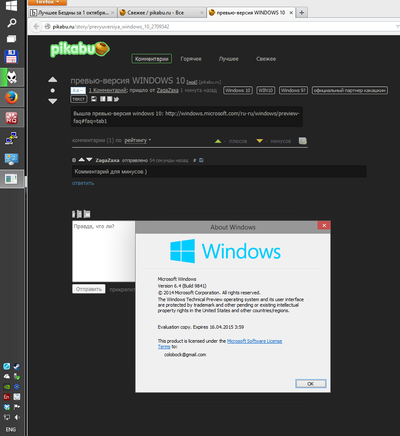Open the Action Center flag tray icon
The width and height of the screenshot is (400, 436).
(17, 407)
